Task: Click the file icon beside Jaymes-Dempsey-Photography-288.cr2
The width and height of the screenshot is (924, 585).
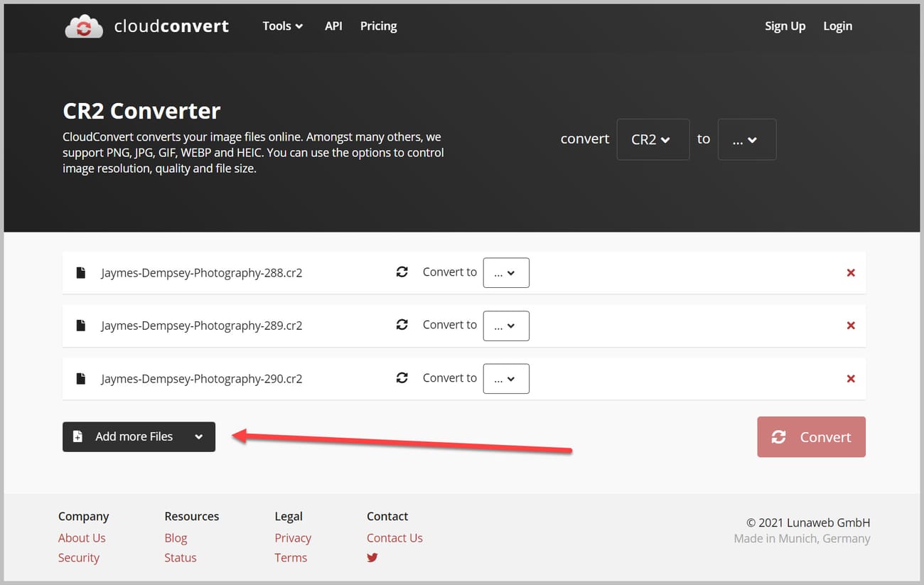Action: pos(80,272)
